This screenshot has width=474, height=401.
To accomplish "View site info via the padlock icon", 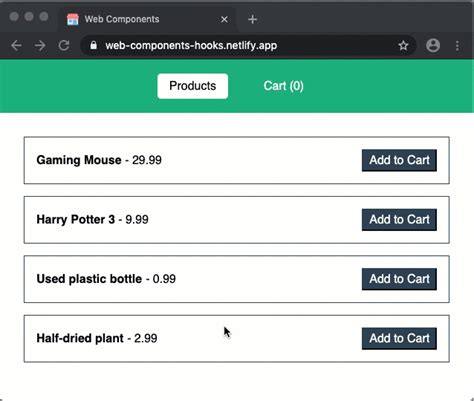I will click(x=94, y=45).
